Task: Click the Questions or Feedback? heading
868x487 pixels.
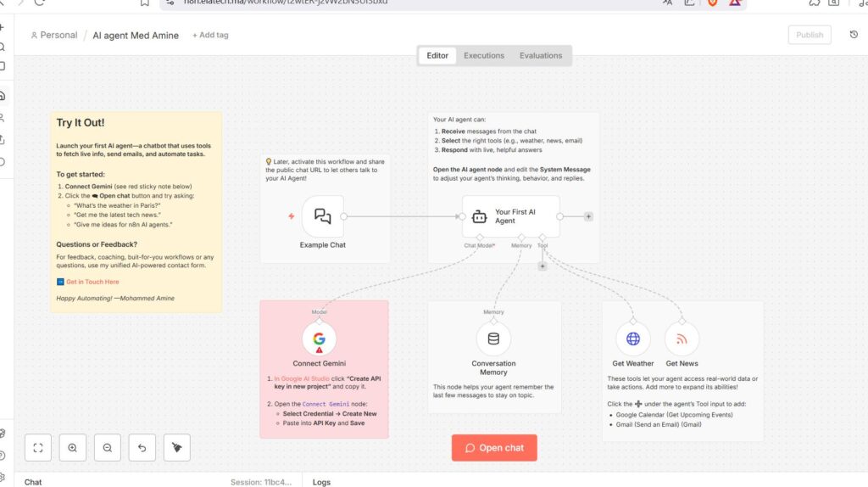Action: click(97, 244)
